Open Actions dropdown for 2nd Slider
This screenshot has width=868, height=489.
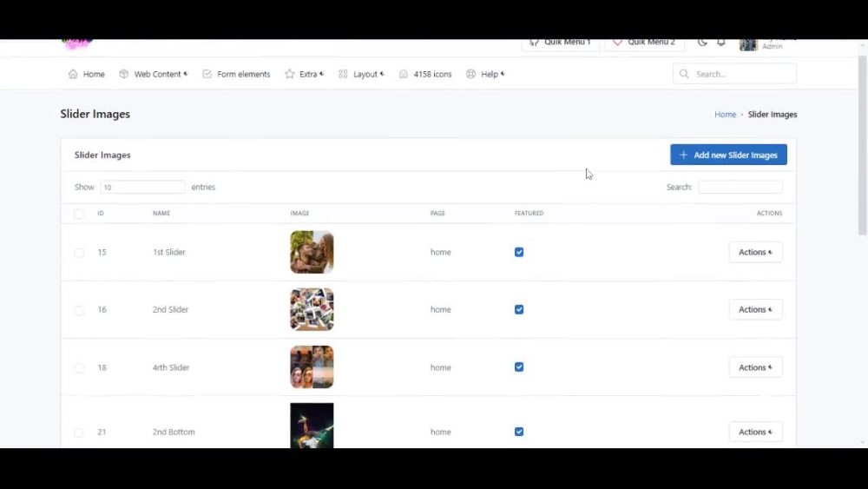(756, 309)
